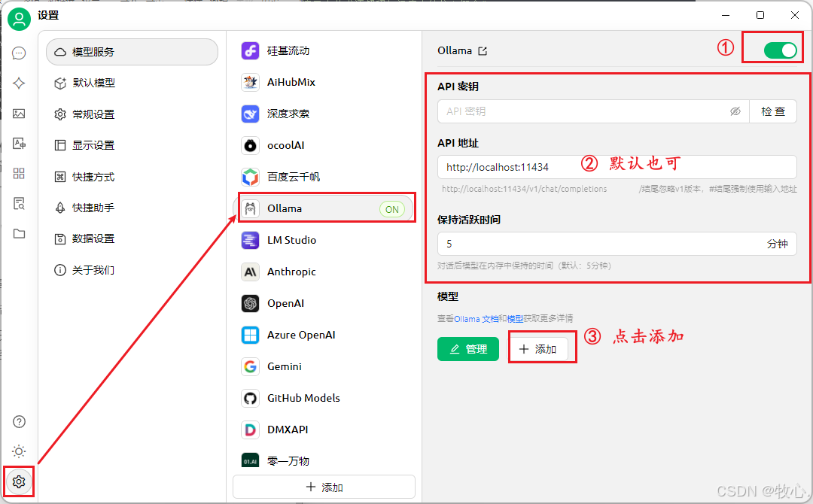Screen dimensions: 813x504
Task: Click the GitHub Models octocat logo
Action: 251,399
